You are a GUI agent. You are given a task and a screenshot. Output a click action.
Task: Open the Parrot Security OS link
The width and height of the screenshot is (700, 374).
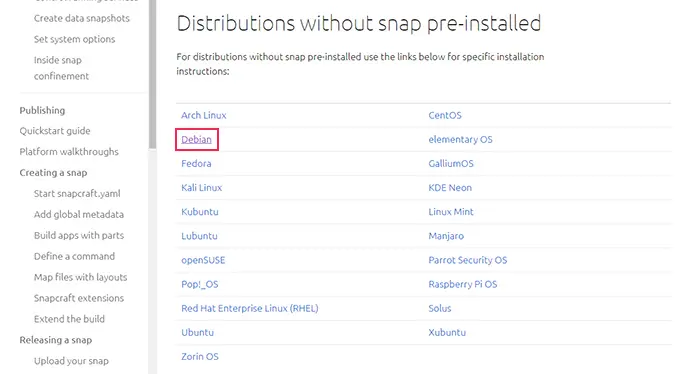tap(467, 260)
